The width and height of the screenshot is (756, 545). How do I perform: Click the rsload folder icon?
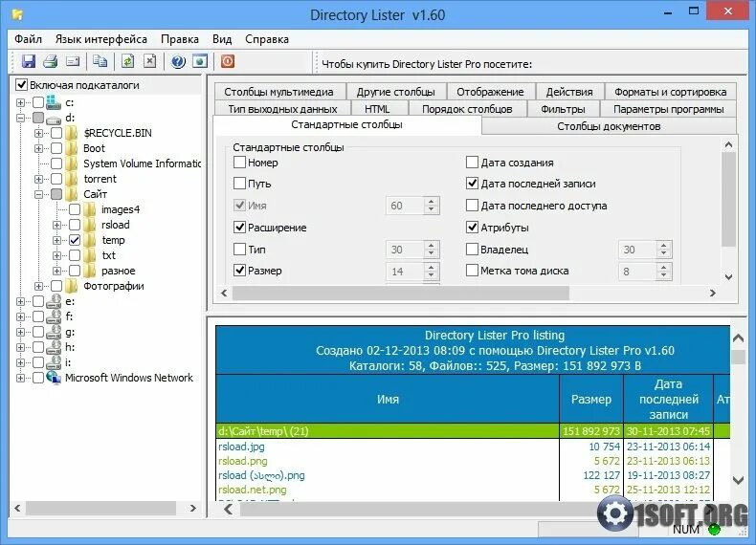(90, 225)
